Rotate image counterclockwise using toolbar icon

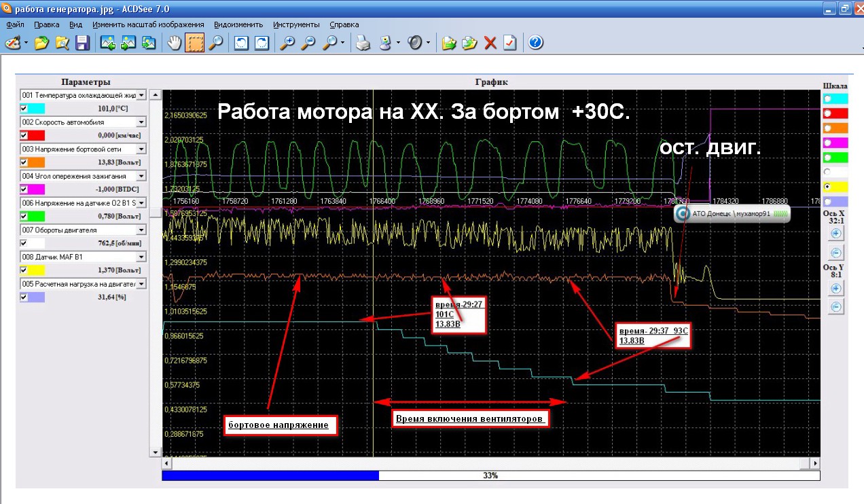click(x=241, y=43)
